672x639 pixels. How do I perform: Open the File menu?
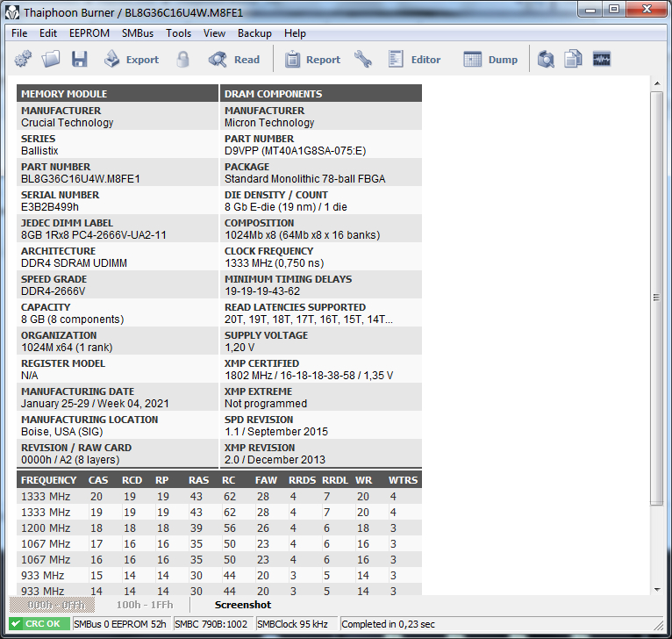click(x=19, y=33)
